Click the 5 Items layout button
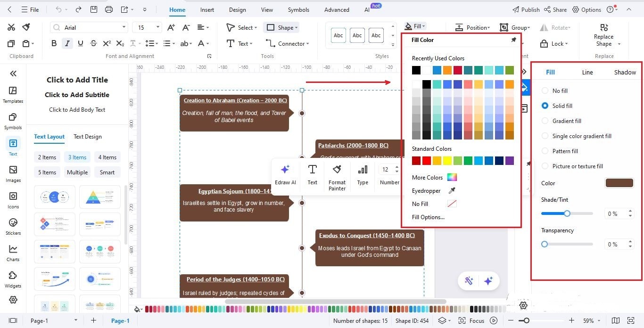Image resolution: width=644 pixels, height=328 pixels. tap(47, 172)
